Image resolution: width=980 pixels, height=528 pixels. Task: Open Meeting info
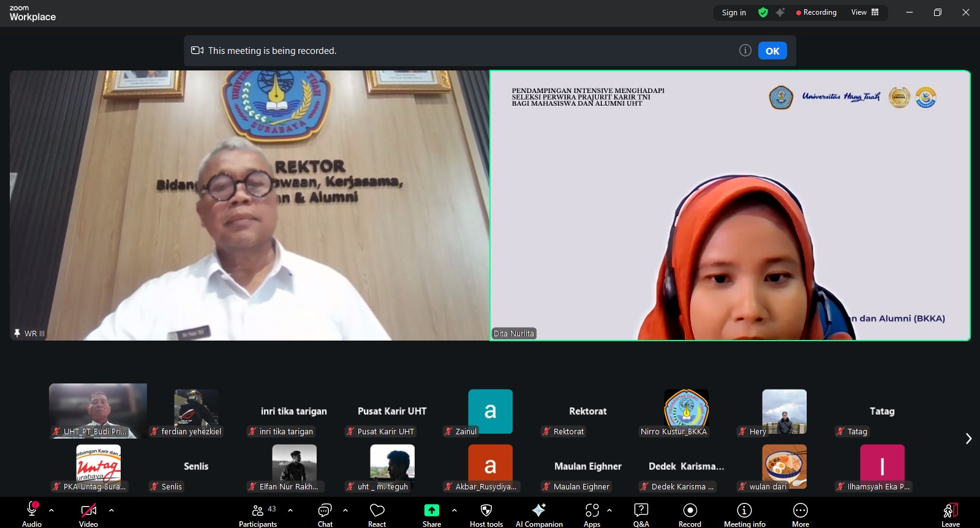[x=744, y=514]
